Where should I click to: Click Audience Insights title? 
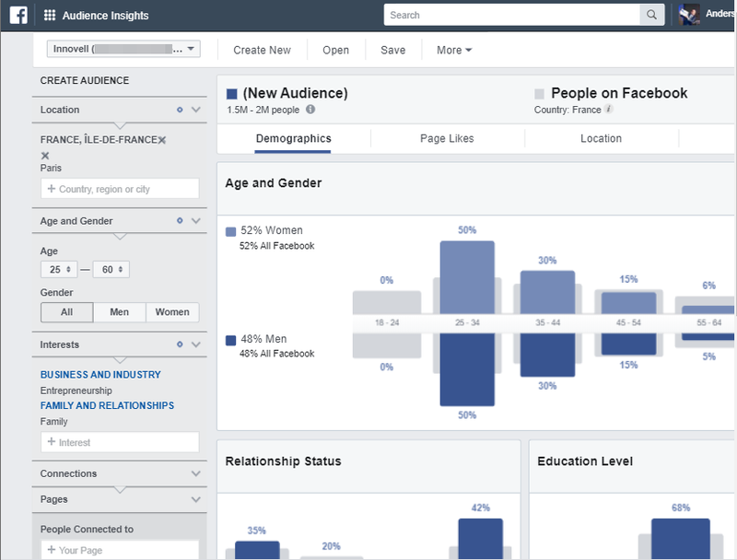pyautogui.click(x=105, y=16)
